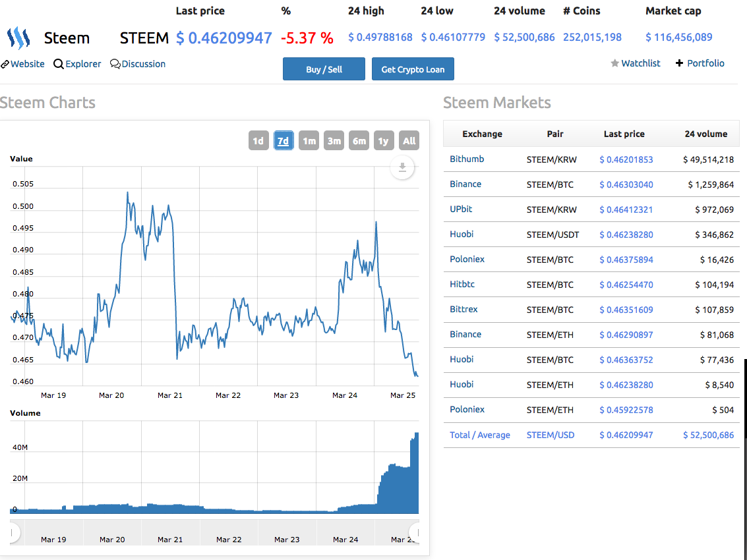Select the 1m chart range

click(x=309, y=141)
